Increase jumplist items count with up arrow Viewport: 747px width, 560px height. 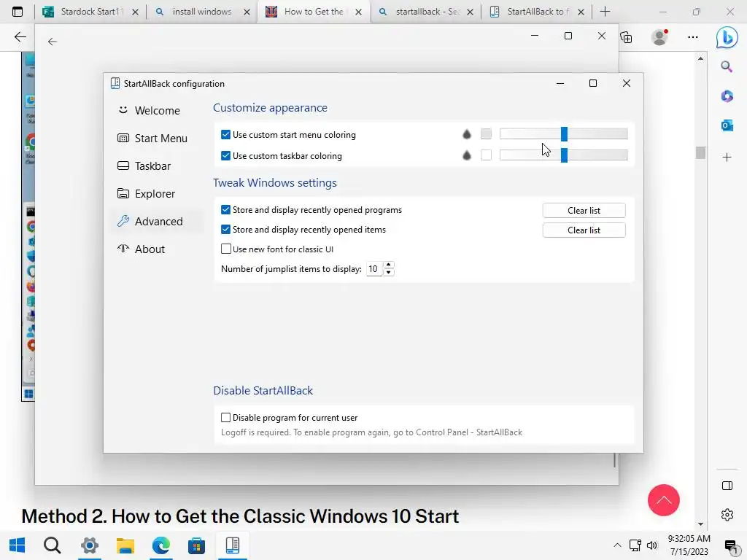(389, 265)
